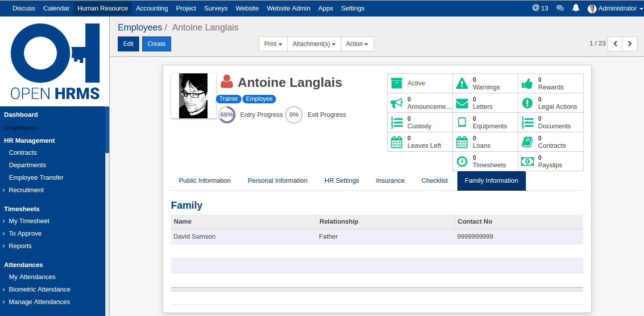Open Announcements via the megaphone icon

(x=397, y=103)
